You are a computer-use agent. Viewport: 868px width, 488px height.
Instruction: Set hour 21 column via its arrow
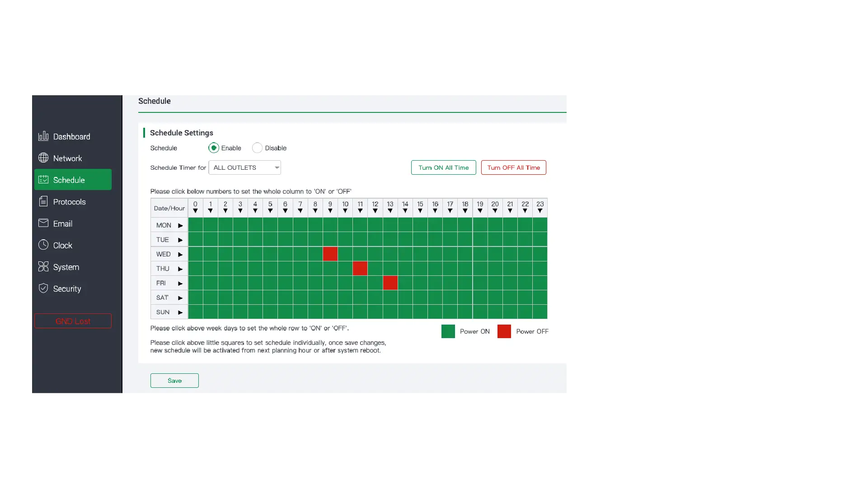click(510, 211)
